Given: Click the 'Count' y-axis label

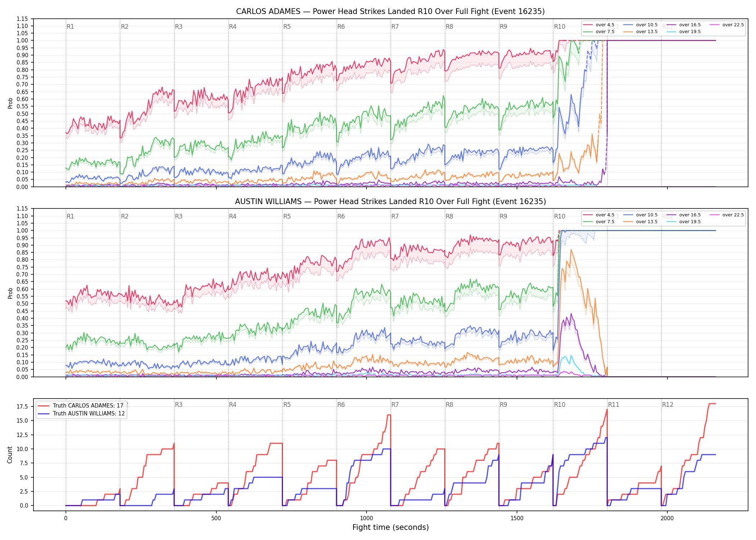Looking at the screenshot, I should pos(10,455).
